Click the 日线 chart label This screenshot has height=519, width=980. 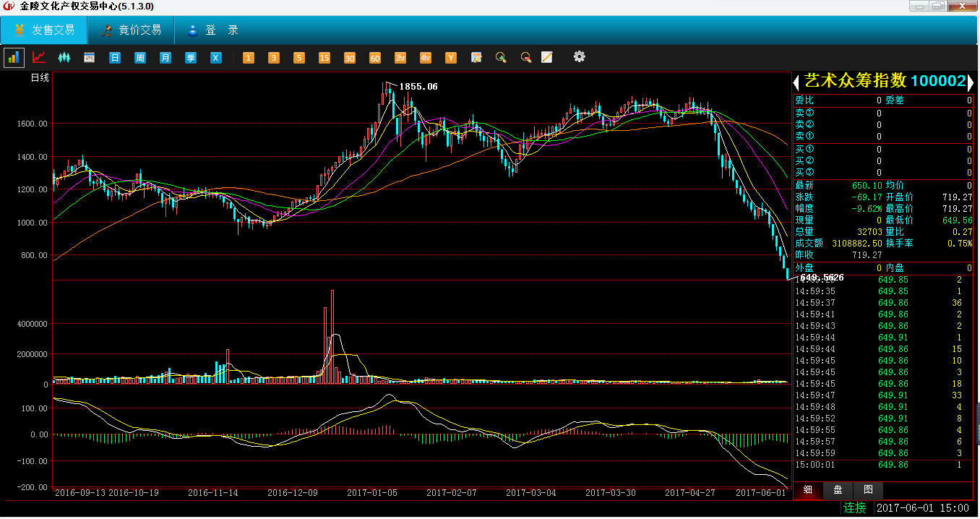coord(40,78)
